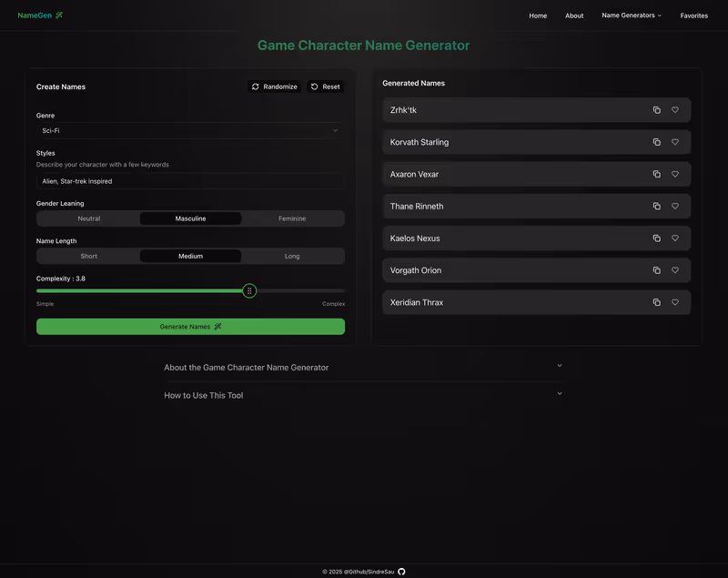This screenshot has height=578, width=728.
Task: Click the NameGen logo icon
Action: tap(60, 15)
